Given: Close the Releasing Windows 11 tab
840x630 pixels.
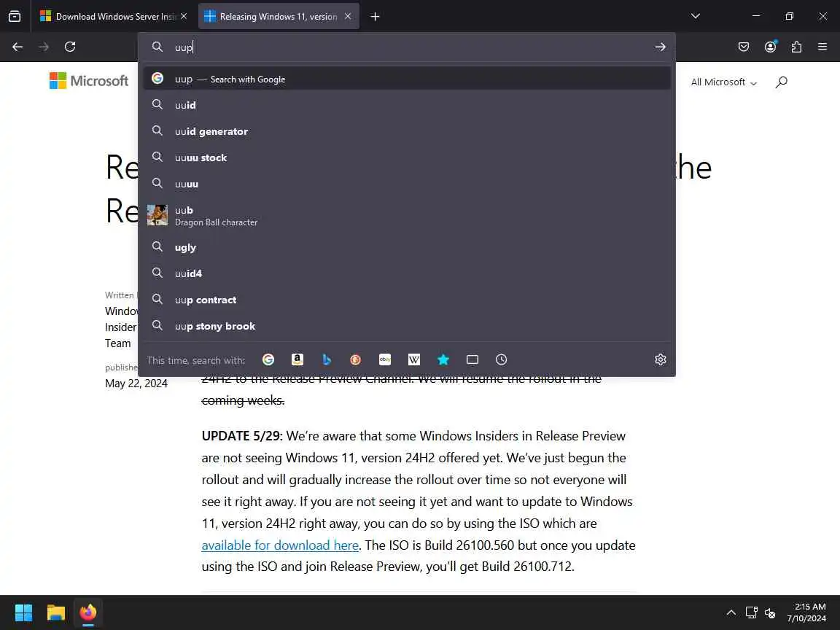Looking at the screenshot, I should tap(348, 17).
